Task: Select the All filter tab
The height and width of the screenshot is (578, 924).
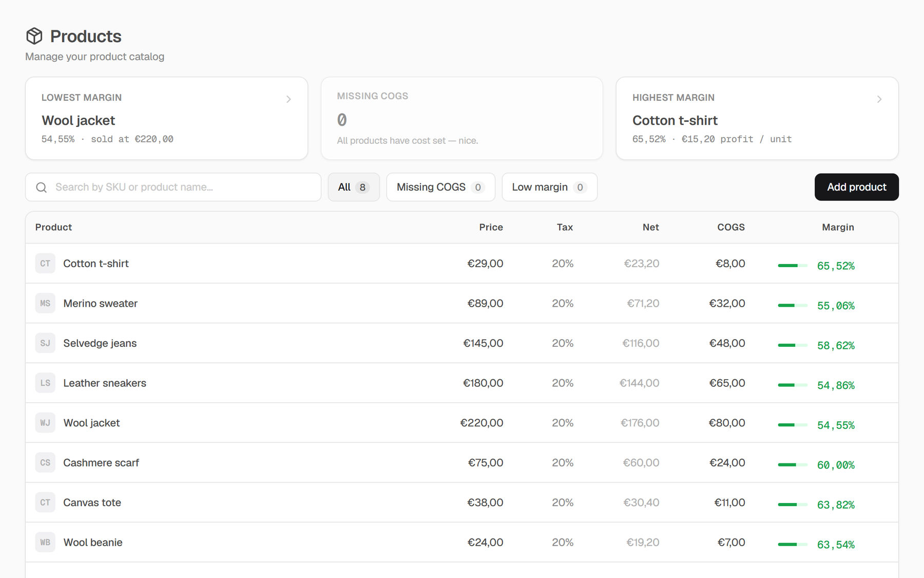Action: click(x=354, y=187)
